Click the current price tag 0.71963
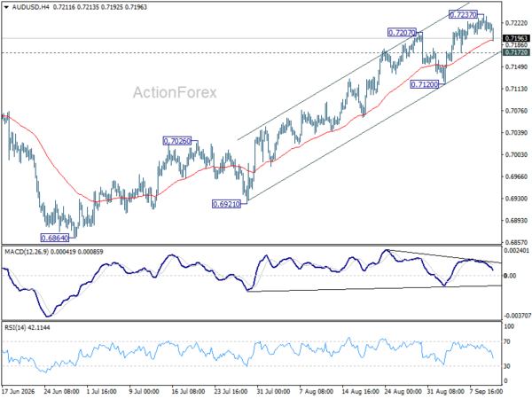532x399 pixels. point(516,38)
